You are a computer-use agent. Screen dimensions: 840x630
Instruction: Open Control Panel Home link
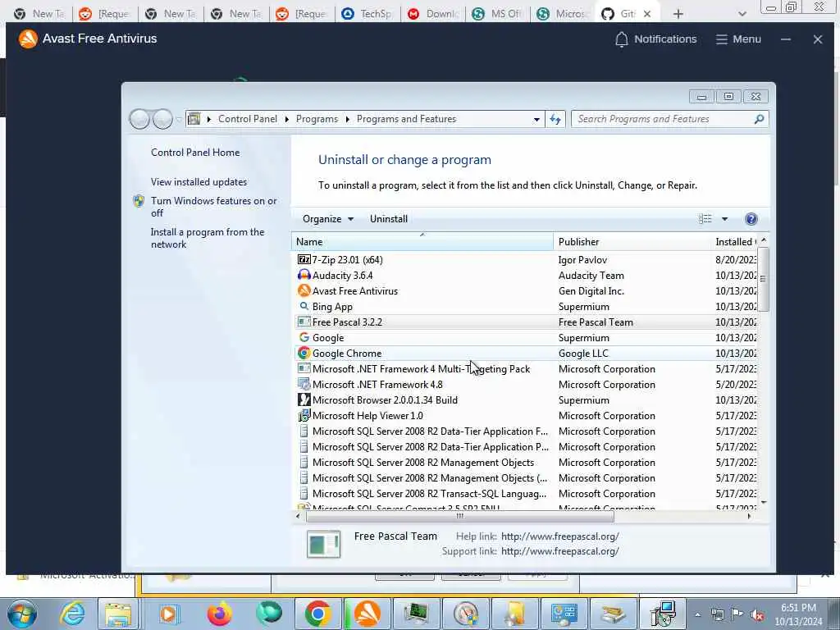click(195, 152)
